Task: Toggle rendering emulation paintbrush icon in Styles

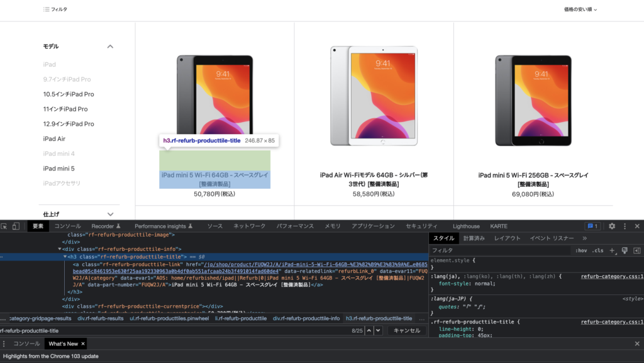Action: pyautogui.click(x=625, y=250)
